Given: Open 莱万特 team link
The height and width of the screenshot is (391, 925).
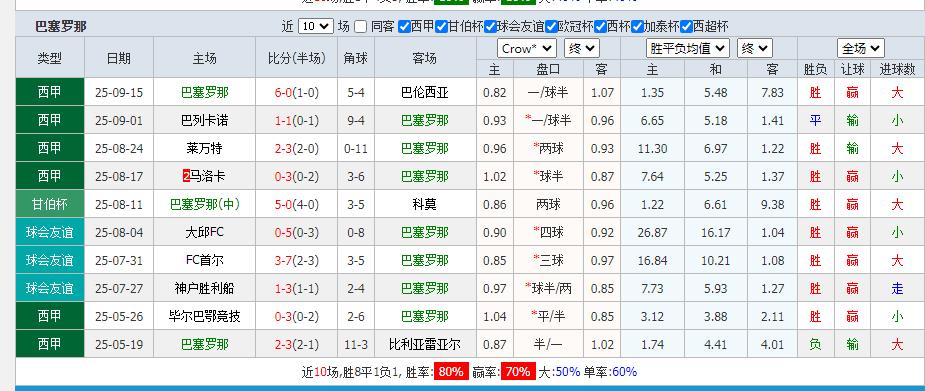Looking at the screenshot, I should click(x=204, y=149).
